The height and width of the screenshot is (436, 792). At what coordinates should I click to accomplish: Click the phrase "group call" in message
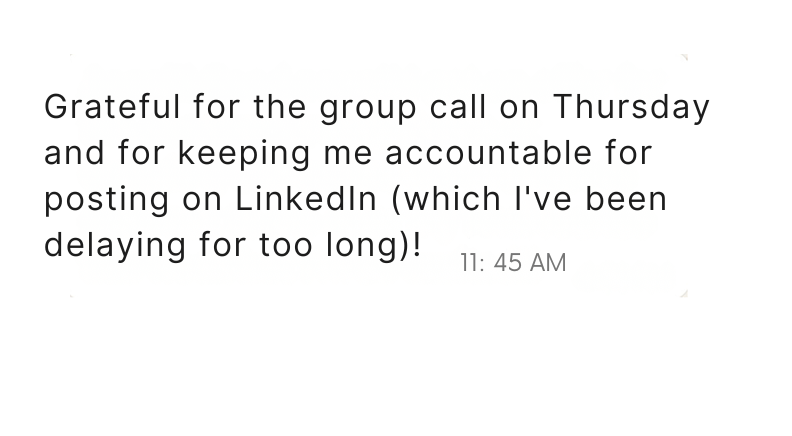[403, 109]
